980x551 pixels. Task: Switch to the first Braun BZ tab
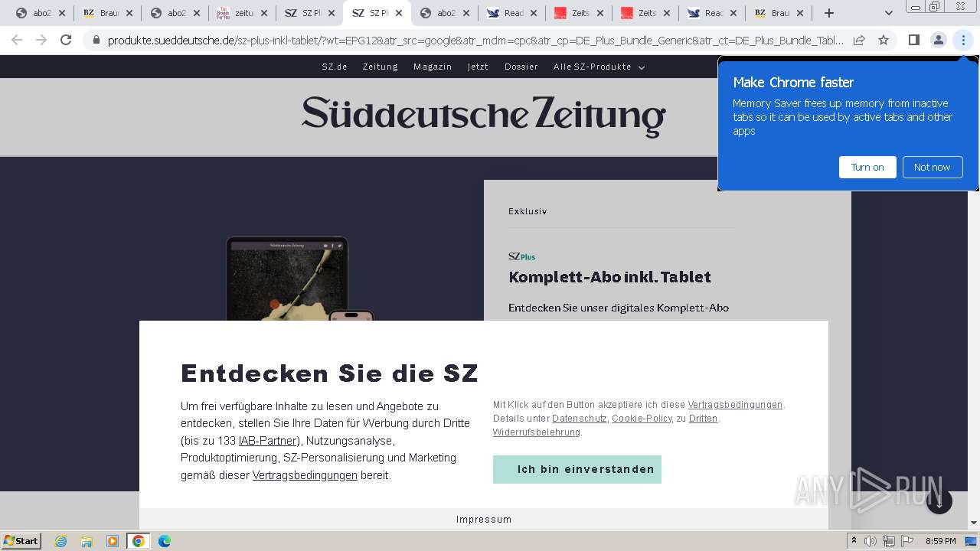108,13
